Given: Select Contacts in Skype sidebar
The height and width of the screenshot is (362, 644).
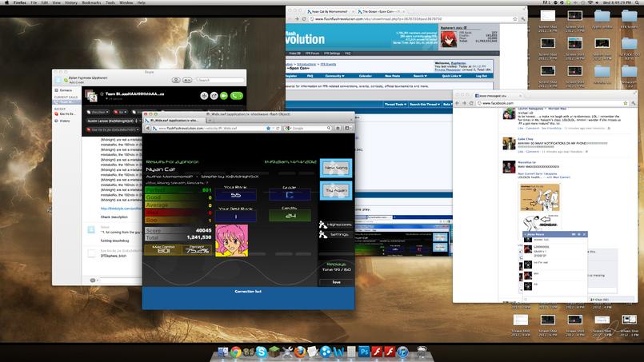Looking at the screenshot, I should tap(66, 90).
